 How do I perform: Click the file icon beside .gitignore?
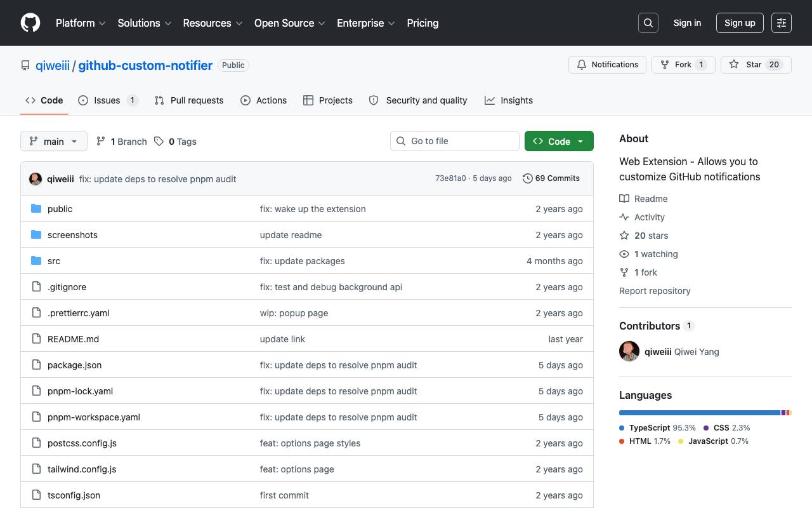coord(36,287)
